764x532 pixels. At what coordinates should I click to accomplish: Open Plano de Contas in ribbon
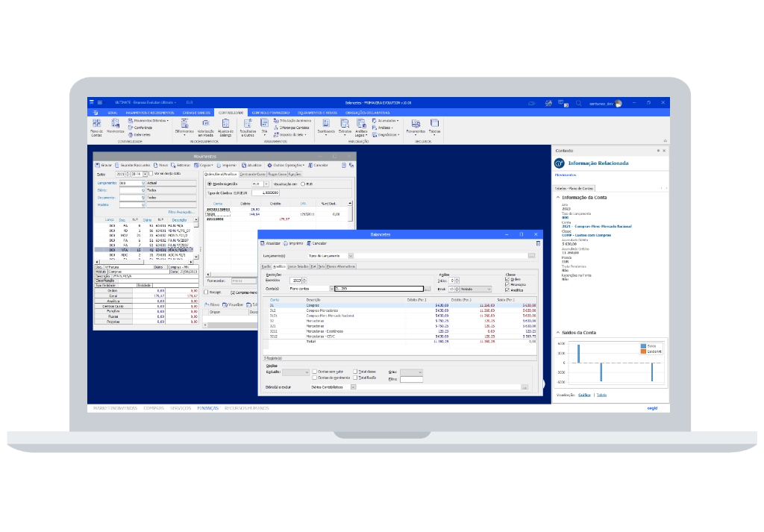[x=96, y=125]
